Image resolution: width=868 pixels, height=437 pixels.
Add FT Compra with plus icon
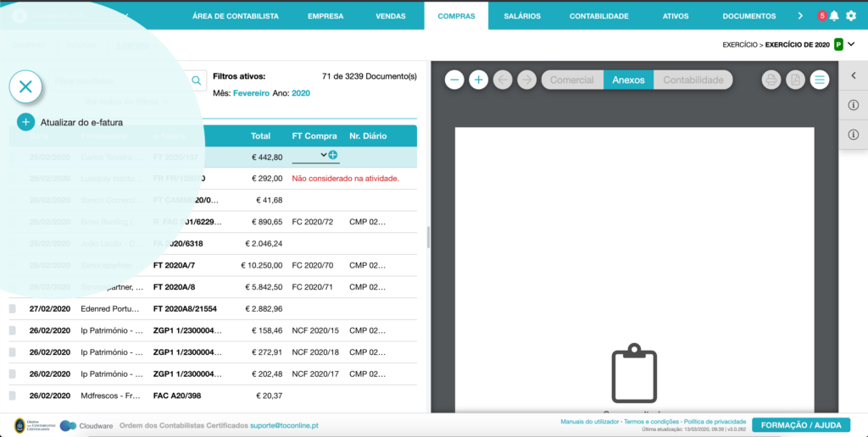(x=332, y=155)
